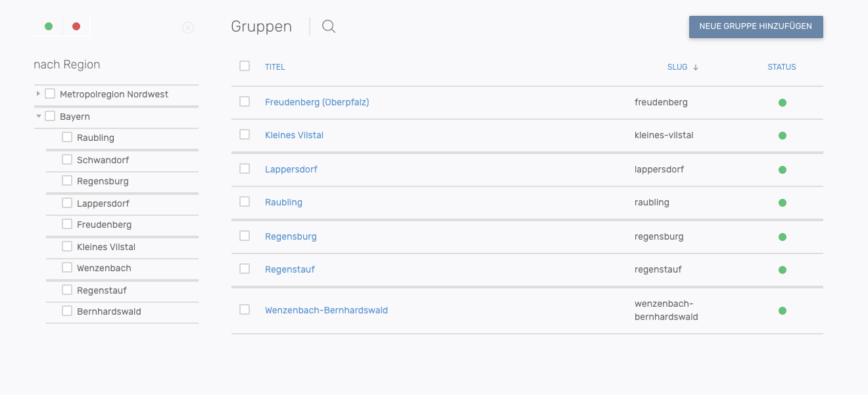Click the green status filter dot
This screenshot has height=395, width=868.
pos(49,26)
